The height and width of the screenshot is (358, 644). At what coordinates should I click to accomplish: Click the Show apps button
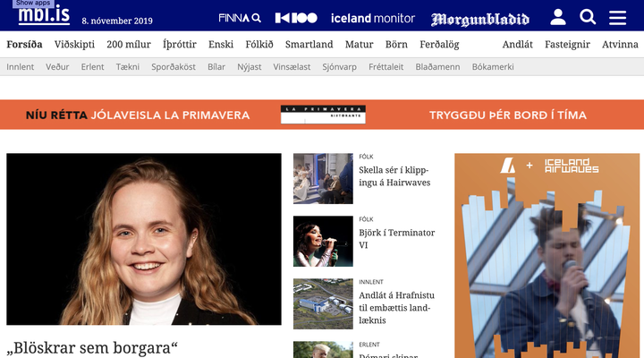pos(33,4)
